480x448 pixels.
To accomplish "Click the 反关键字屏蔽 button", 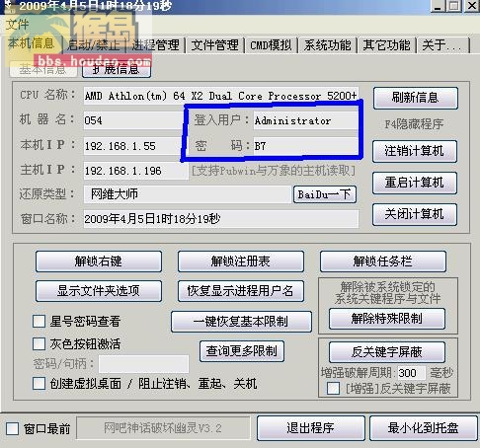I will tap(387, 352).
